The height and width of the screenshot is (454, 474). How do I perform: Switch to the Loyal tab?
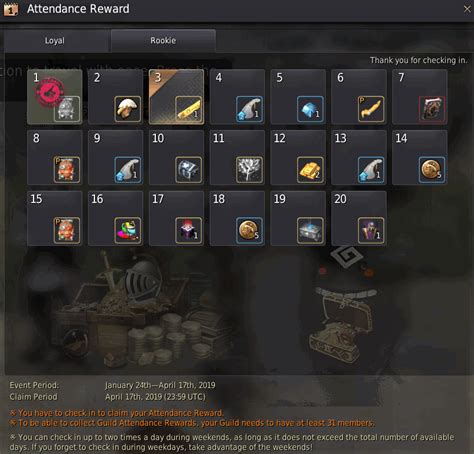point(55,41)
